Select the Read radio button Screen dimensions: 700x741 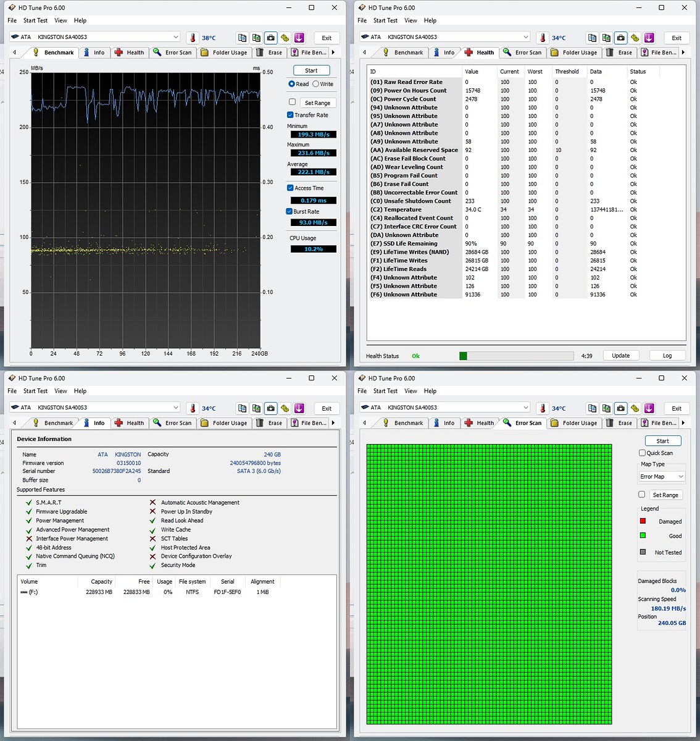tap(291, 84)
